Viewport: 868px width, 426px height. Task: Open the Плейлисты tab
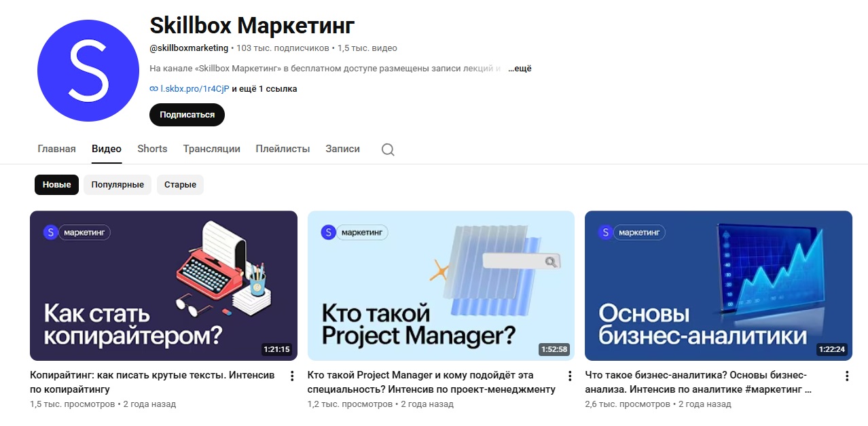283,149
